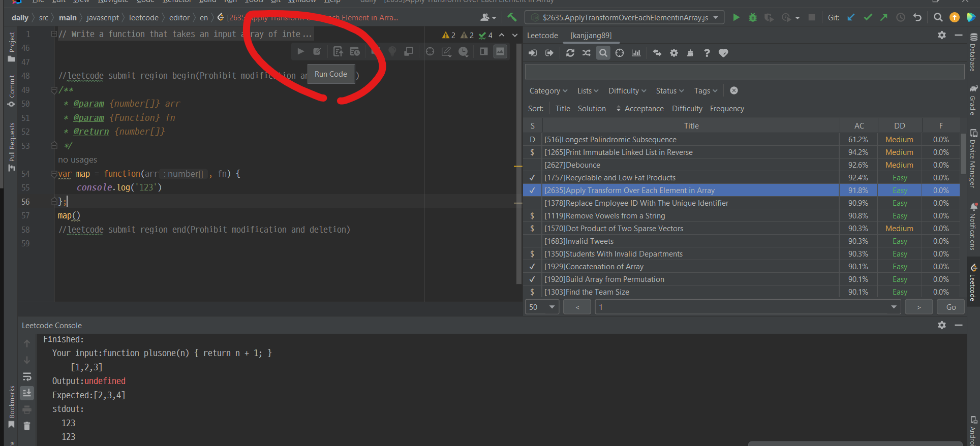The image size is (980, 446).
Task: Sort questions by Solution
Action: tap(592, 109)
